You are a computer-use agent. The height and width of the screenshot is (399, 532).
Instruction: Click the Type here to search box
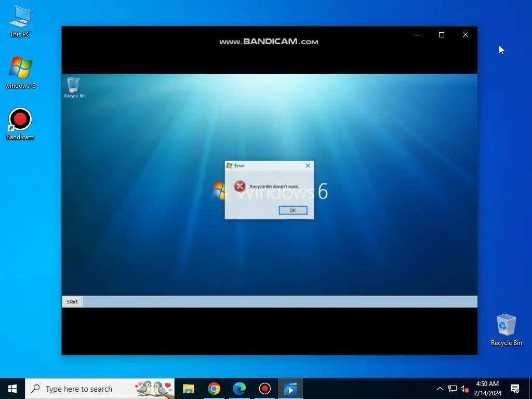click(x=100, y=389)
